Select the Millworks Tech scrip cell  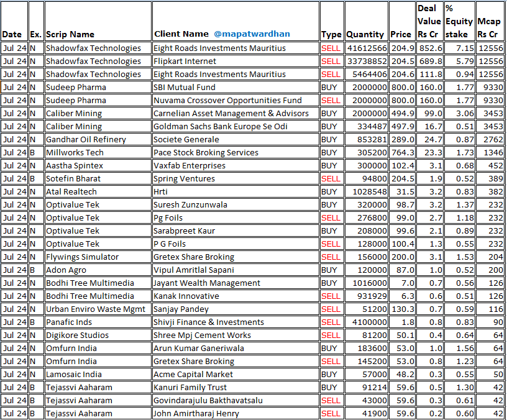tap(98, 153)
